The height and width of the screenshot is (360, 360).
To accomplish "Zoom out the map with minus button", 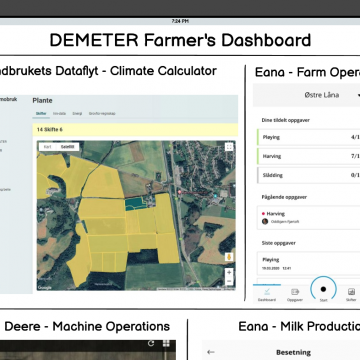I will (x=229, y=281).
